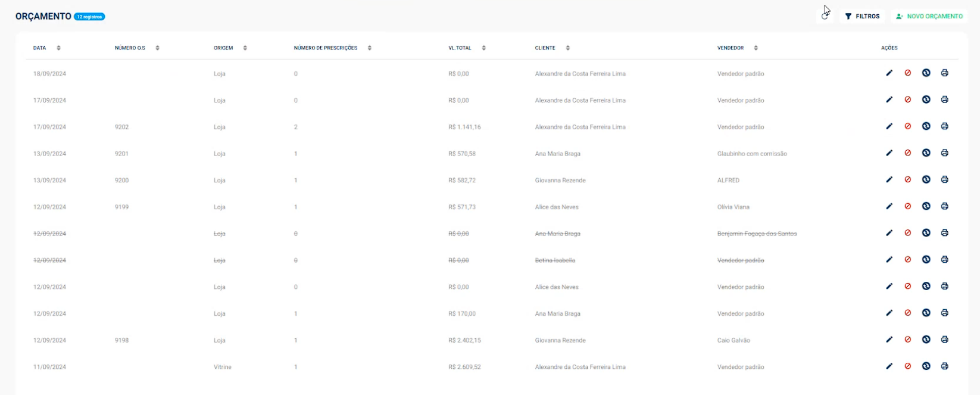This screenshot has width=980, height=395.
Task: Select O.S number '9202'
Action: (121, 127)
